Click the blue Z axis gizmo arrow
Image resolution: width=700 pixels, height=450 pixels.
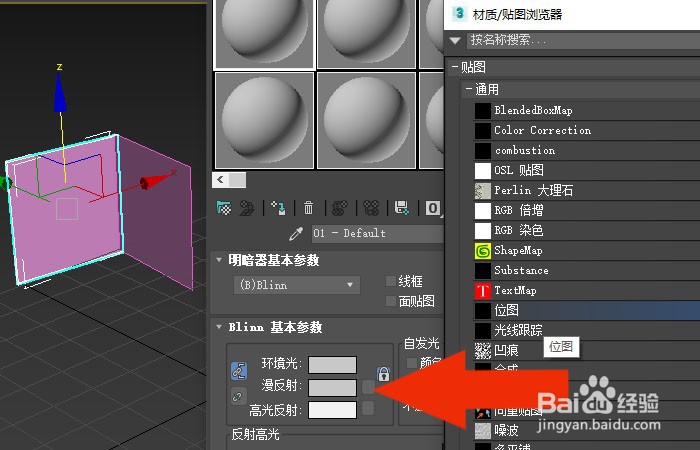[x=60, y=92]
